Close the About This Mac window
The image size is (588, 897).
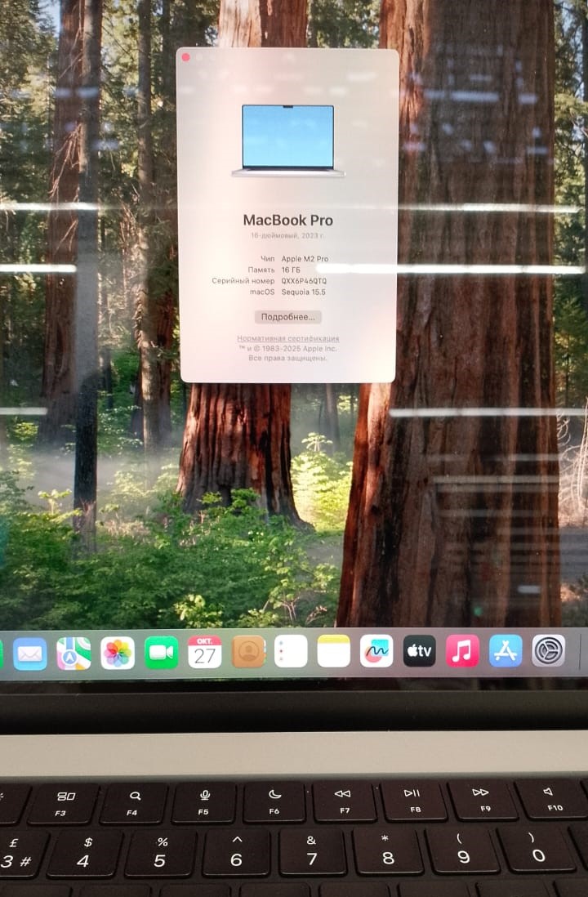(x=186, y=57)
